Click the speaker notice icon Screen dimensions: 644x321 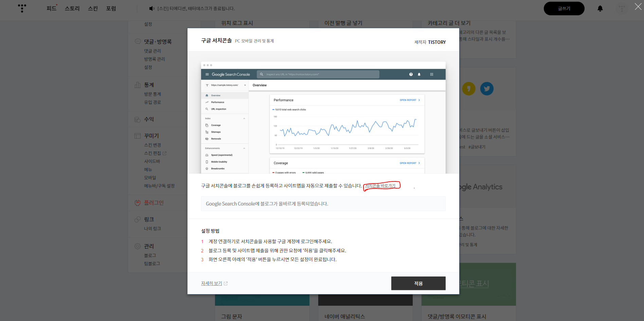tap(152, 8)
